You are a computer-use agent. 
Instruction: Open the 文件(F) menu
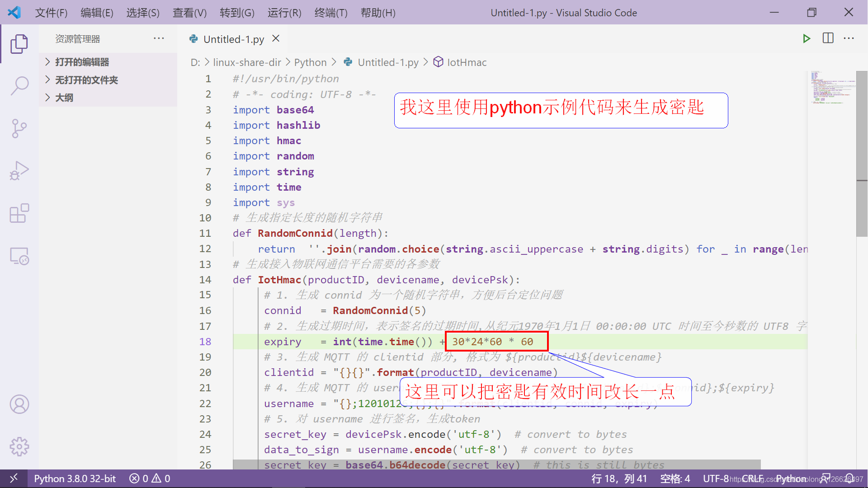coord(51,13)
